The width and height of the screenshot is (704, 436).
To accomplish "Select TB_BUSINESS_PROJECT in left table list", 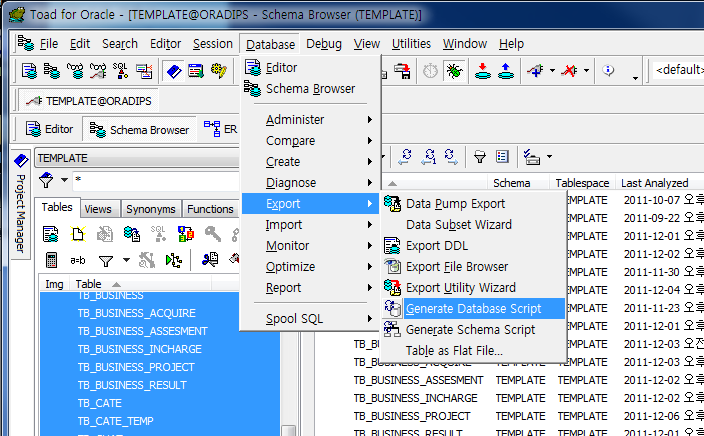I will [136, 367].
